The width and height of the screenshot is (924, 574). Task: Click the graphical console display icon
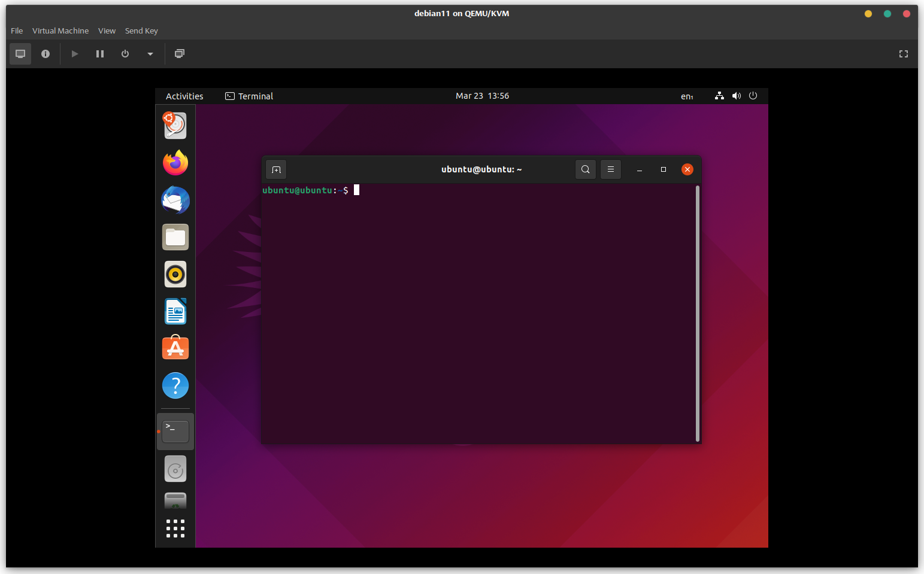pyautogui.click(x=20, y=54)
